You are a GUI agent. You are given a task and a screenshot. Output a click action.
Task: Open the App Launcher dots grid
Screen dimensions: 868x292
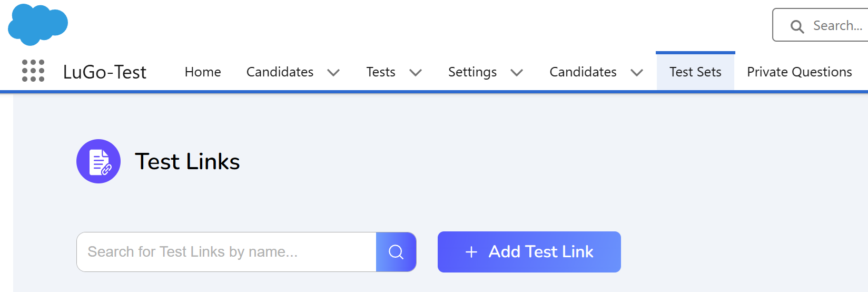click(x=33, y=71)
